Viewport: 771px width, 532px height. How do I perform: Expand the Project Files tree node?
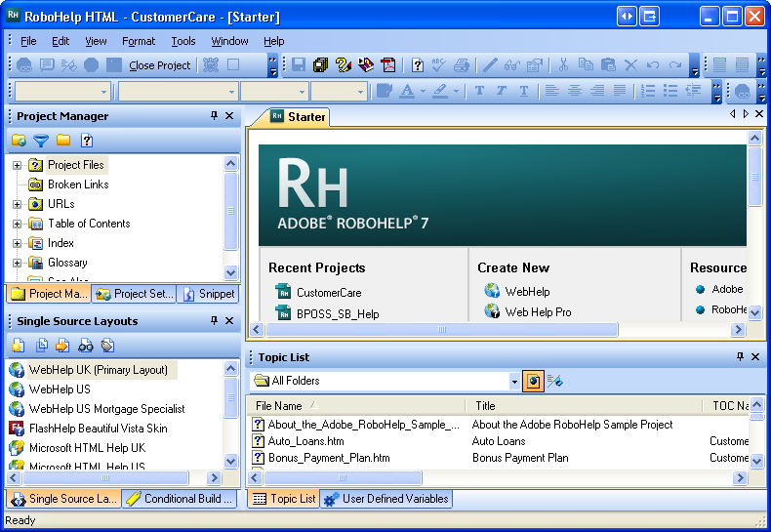coord(18,165)
